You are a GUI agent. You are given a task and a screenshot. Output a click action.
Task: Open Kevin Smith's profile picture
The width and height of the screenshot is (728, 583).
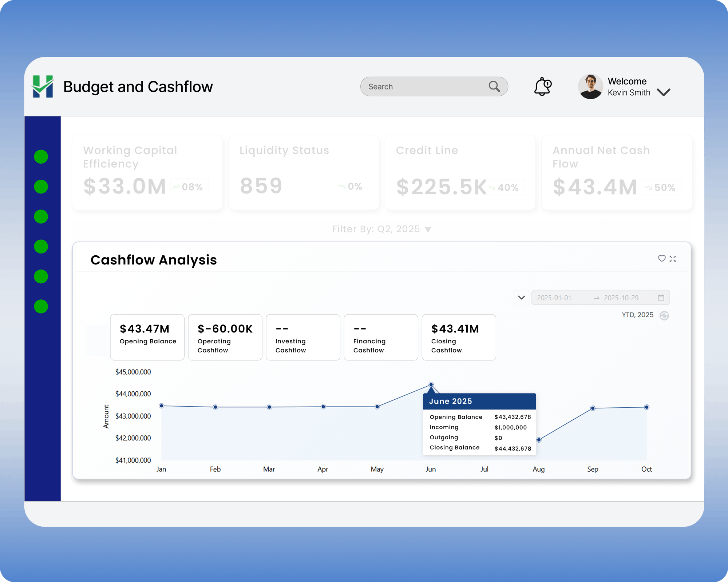click(590, 87)
